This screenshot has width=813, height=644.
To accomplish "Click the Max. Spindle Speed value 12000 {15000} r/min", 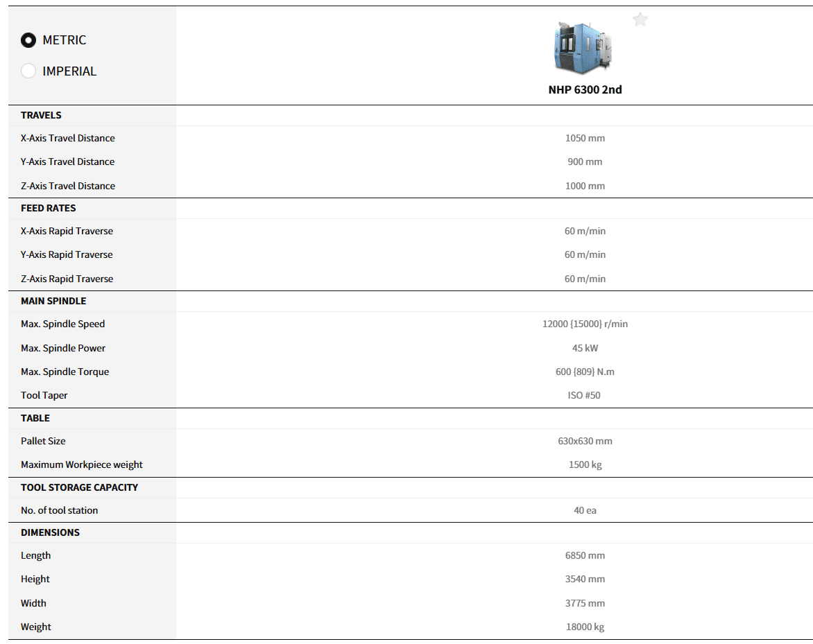I will click(x=585, y=324).
